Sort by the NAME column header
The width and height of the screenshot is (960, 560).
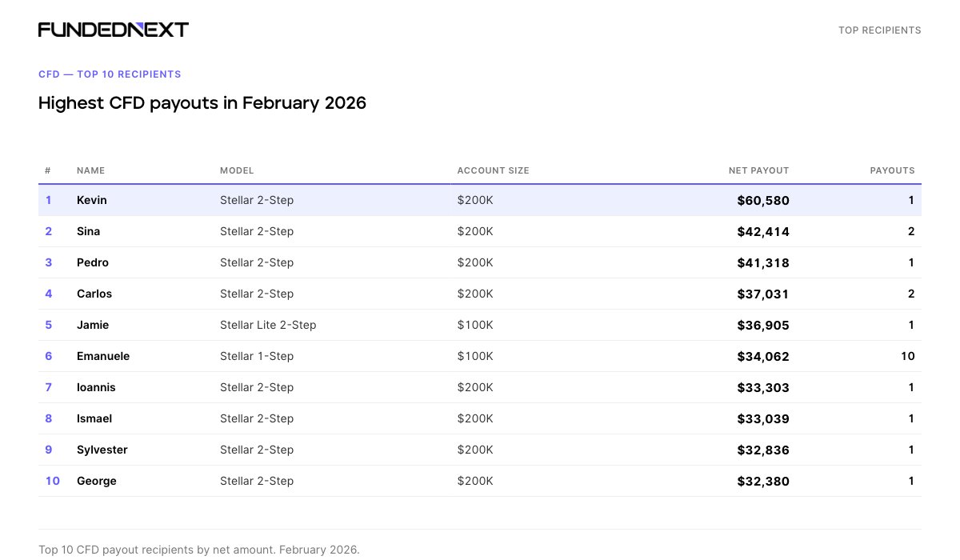pos(90,170)
